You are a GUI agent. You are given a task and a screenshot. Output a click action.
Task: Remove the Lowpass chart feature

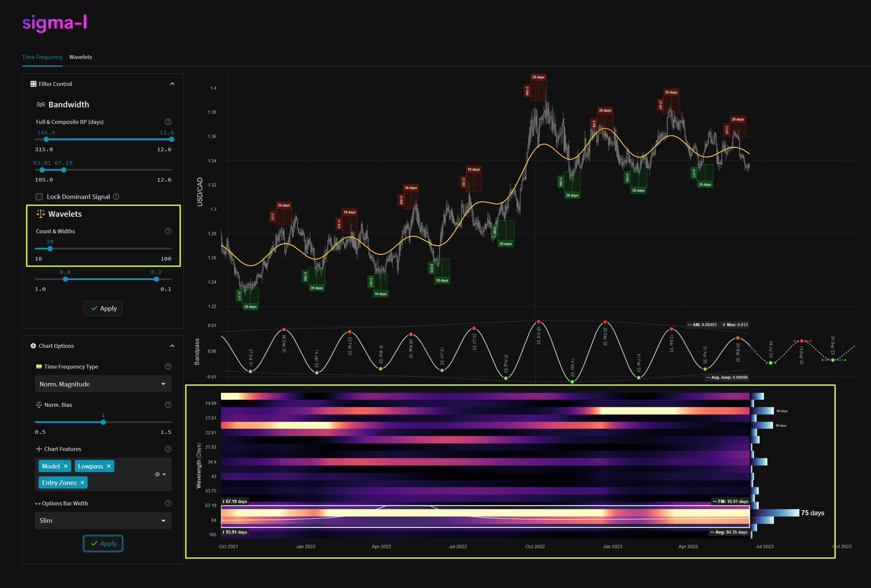click(109, 466)
